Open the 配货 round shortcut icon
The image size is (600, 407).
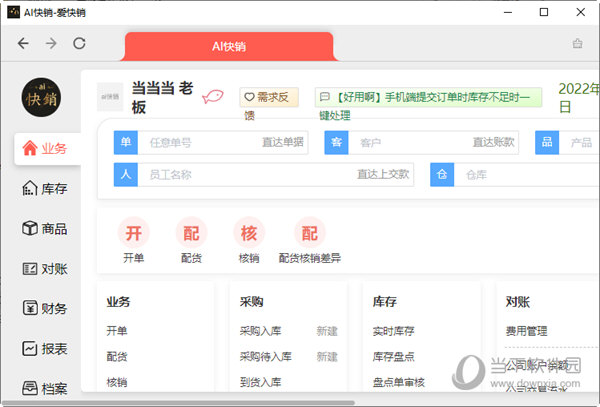191,233
